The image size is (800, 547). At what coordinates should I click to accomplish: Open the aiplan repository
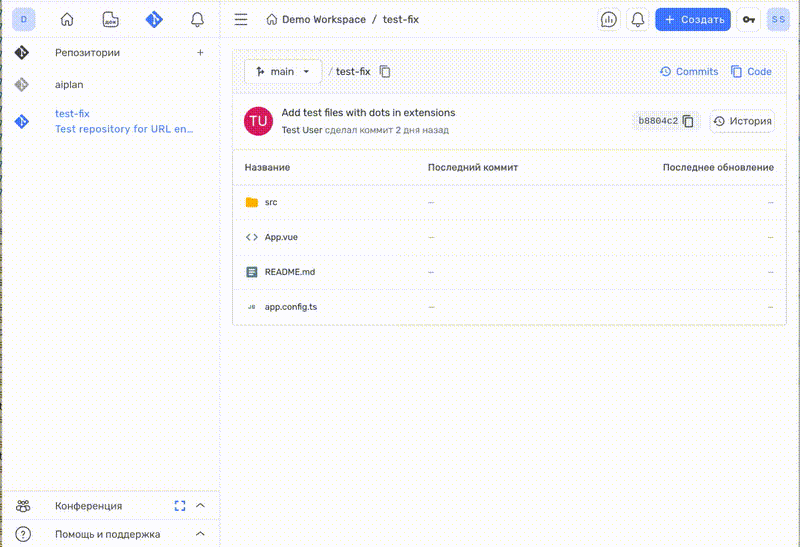click(69, 85)
